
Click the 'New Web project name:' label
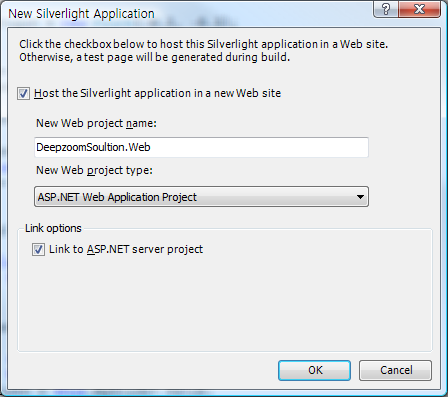[x=96, y=123]
